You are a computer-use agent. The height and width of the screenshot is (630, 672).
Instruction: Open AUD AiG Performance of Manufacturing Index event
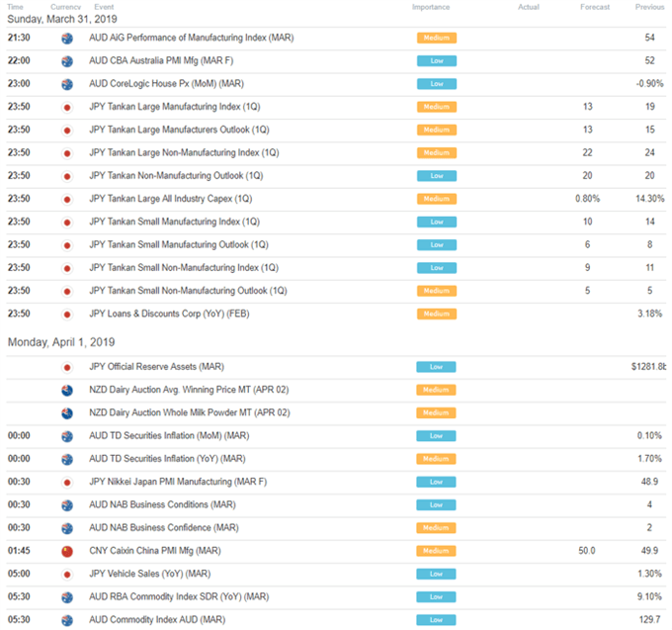click(x=191, y=38)
